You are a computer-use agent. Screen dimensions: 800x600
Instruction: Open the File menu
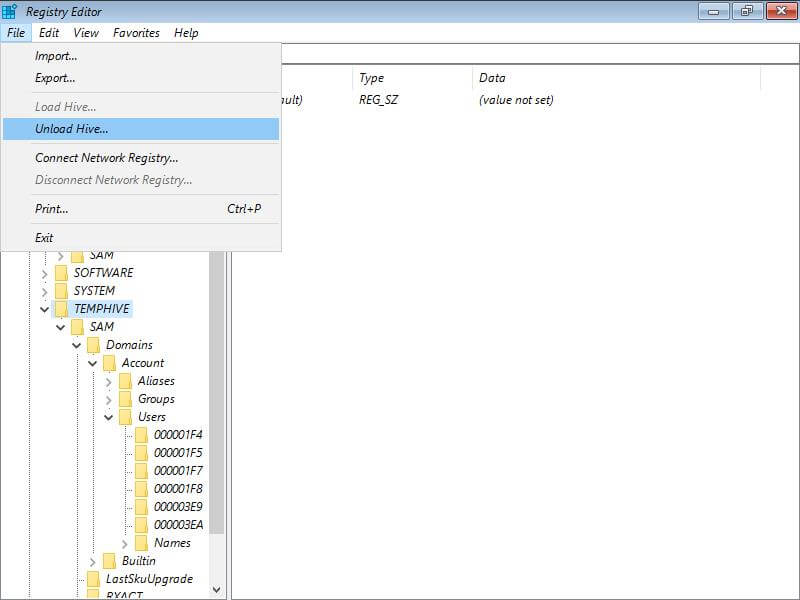pos(16,33)
